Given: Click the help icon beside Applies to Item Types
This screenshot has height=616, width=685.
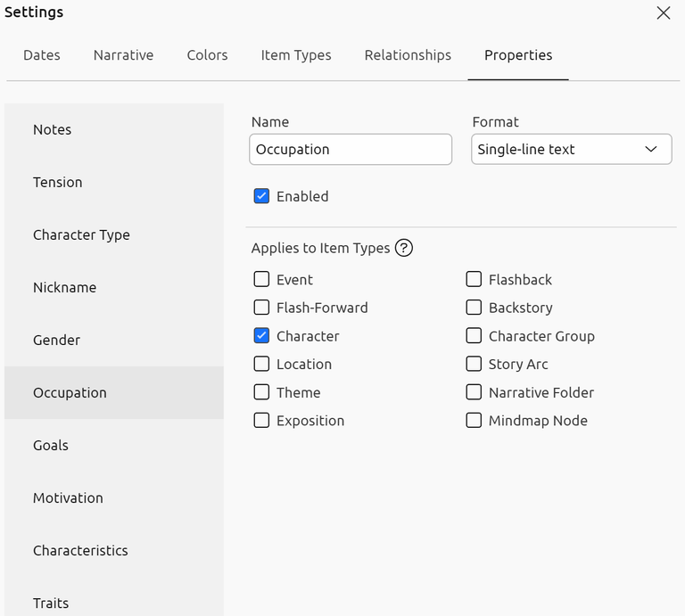Looking at the screenshot, I should point(404,248).
